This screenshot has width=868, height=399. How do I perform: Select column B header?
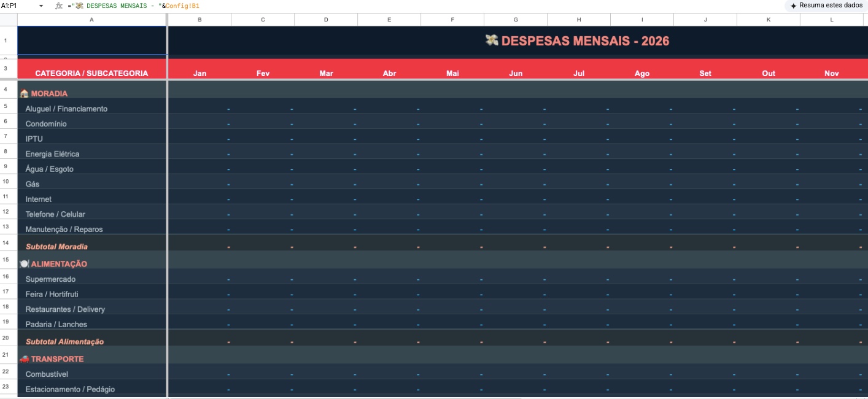tap(200, 20)
